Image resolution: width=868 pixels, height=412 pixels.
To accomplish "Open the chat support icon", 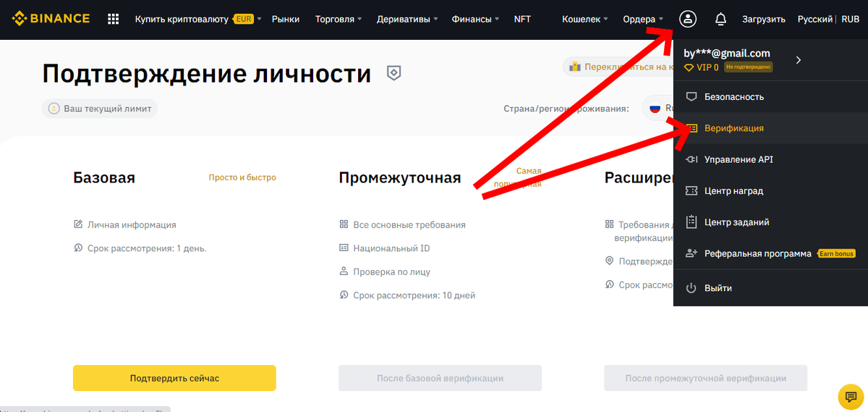I will (x=849, y=396).
